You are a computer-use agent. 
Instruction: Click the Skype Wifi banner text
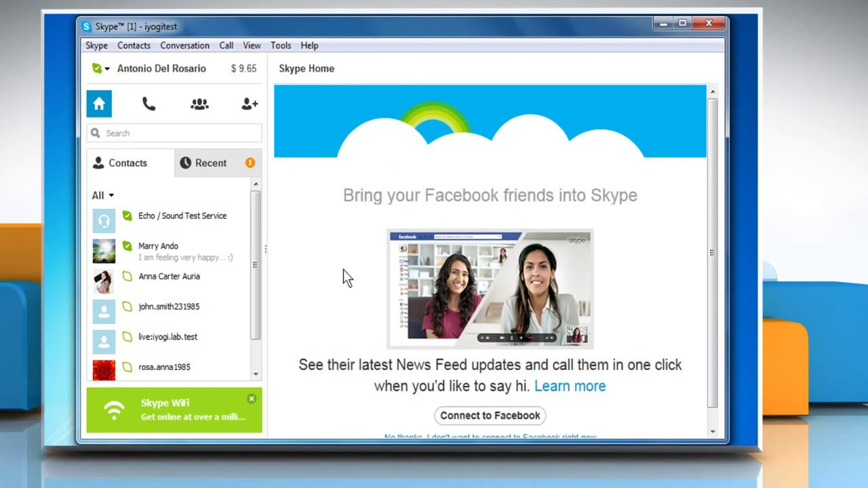click(193, 410)
